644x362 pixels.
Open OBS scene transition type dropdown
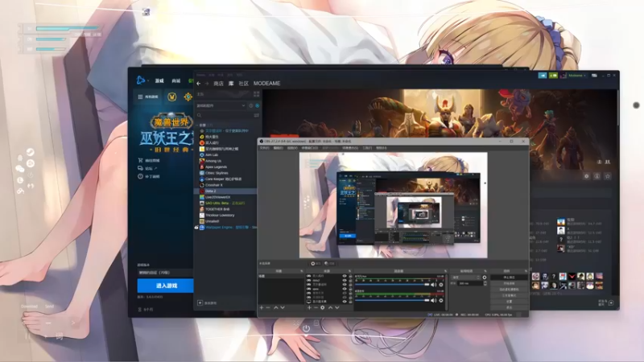click(466, 277)
